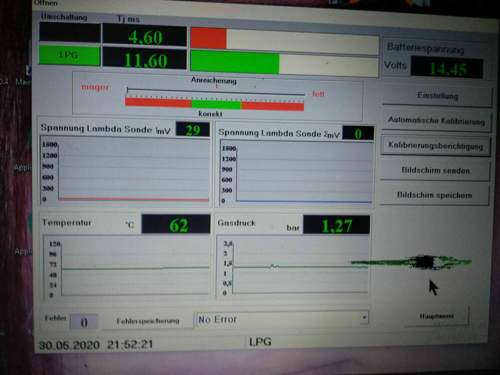Click the 11.60 ms injection time value
This screenshot has width=500, height=375.
pyautogui.click(x=145, y=59)
